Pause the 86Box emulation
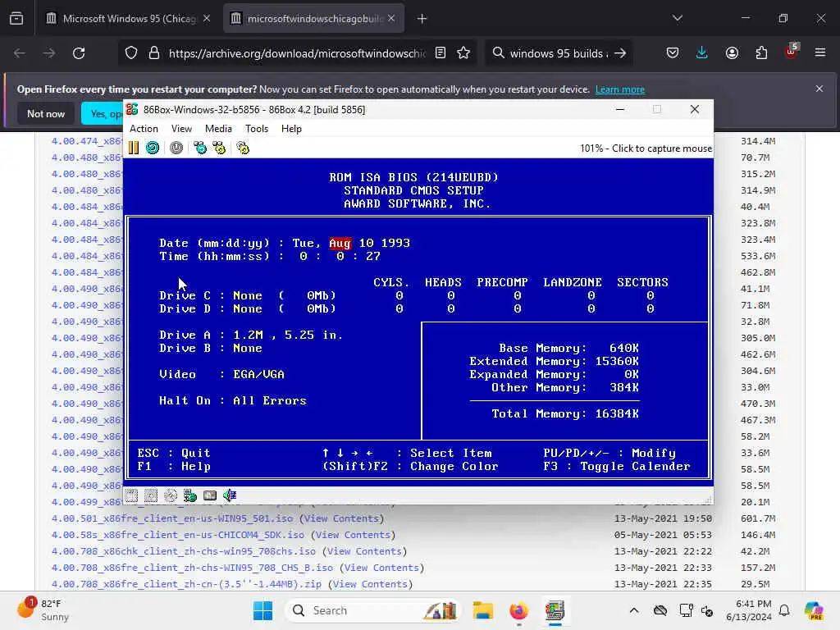 pos(134,148)
